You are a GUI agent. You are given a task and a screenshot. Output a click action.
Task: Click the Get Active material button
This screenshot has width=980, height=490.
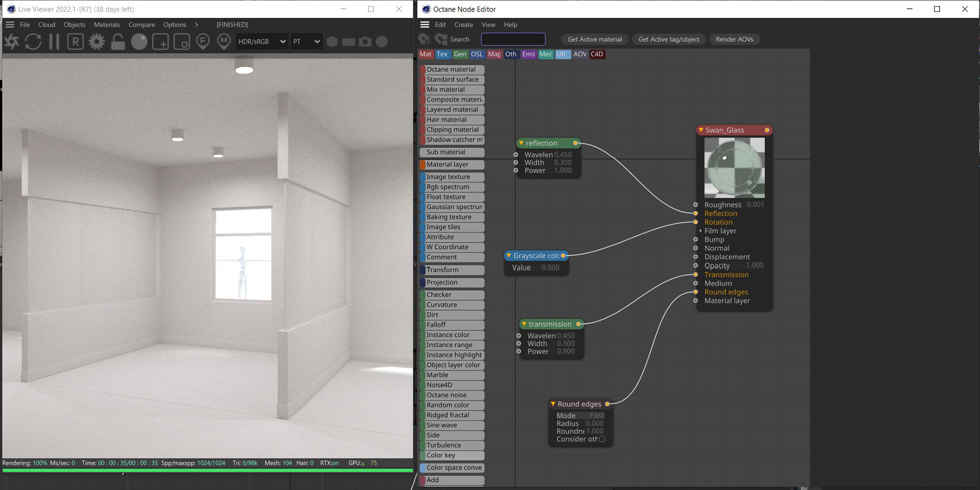tap(595, 39)
